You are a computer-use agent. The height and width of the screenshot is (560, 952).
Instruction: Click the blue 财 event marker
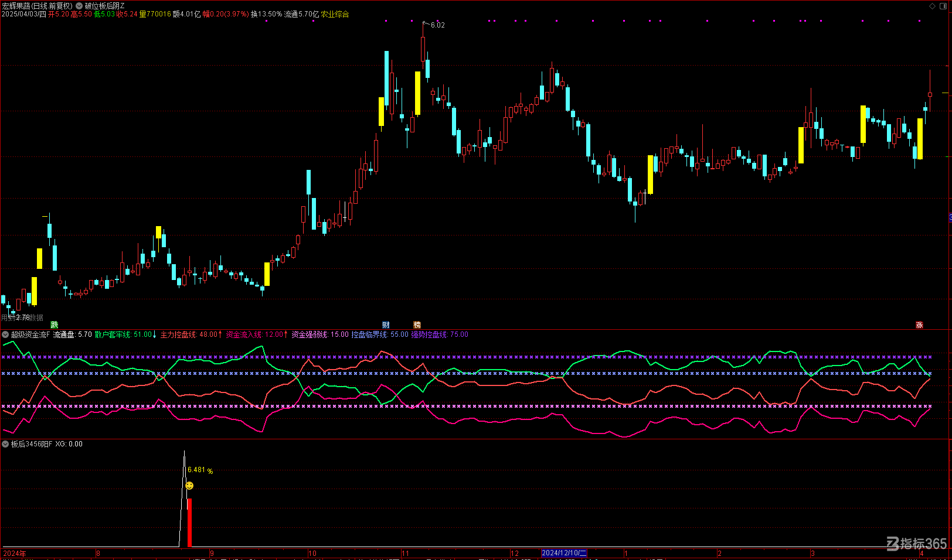[x=386, y=325]
